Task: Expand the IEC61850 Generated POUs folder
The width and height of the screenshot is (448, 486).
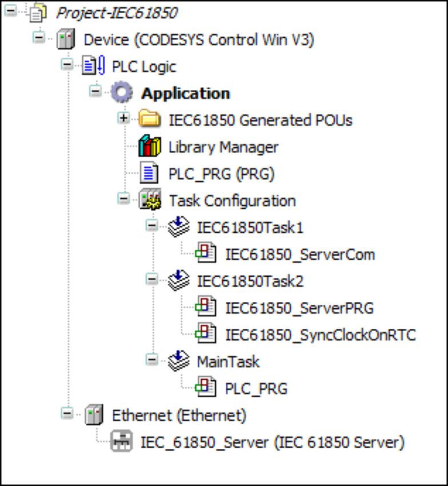Action: (x=123, y=118)
